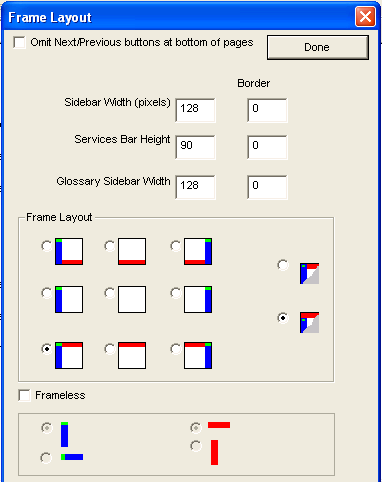Select layout icon with left sidebar and bottom bar

coord(69,251)
